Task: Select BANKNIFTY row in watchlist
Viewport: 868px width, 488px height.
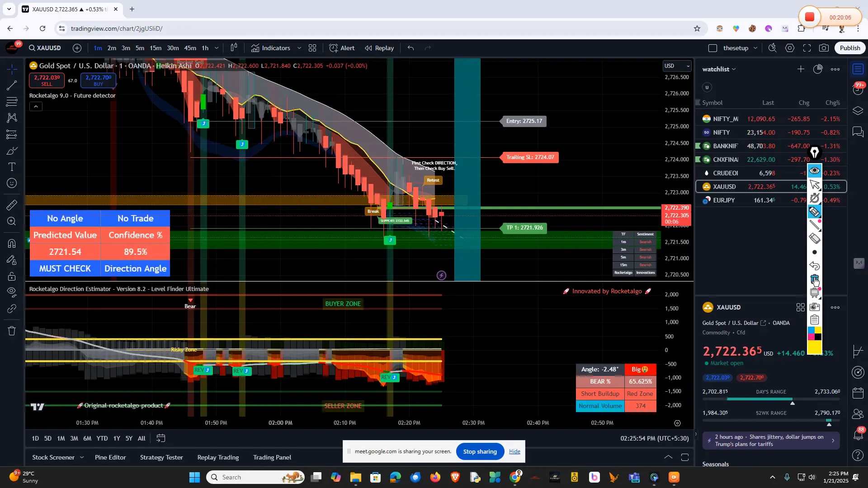Action: 771,146
